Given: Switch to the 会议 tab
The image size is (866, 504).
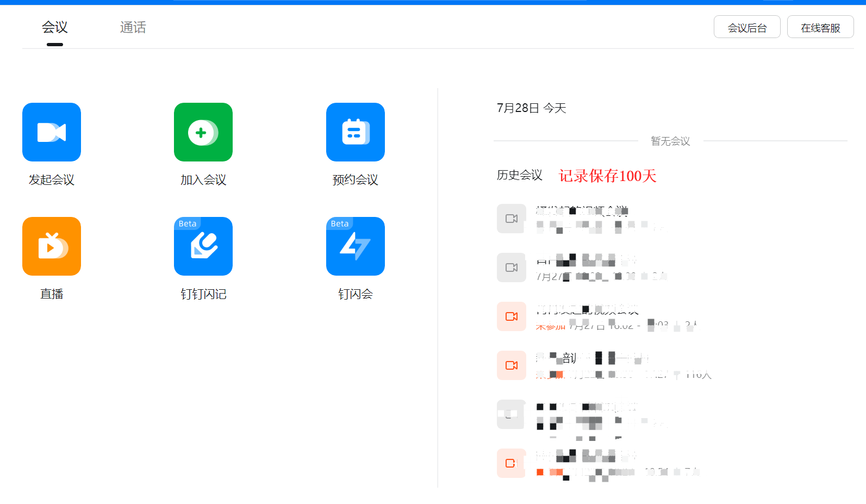Looking at the screenshot, I should click(54, 28).
